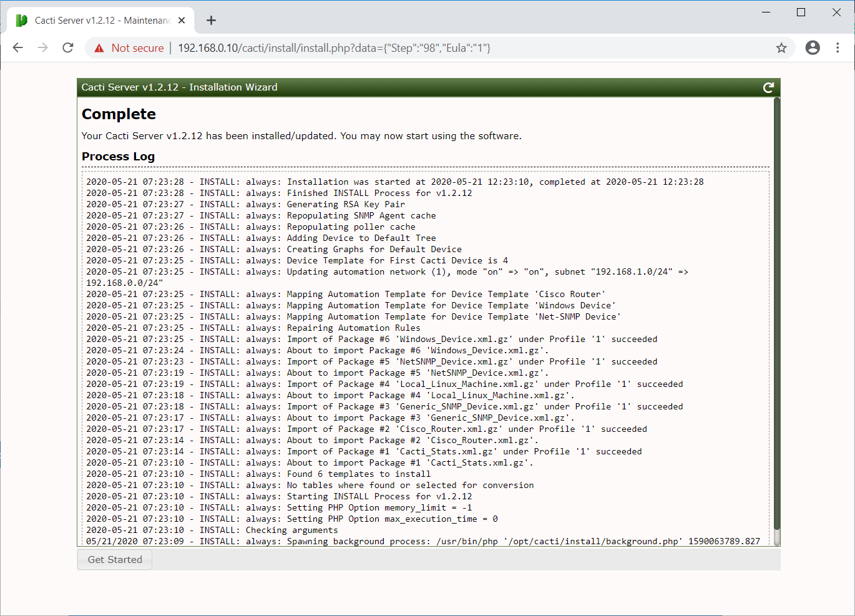This screenshot has height=616, width=855.
Task: Click log line 'Setting PHP Option max_execution_time = 0'
Action: click(x=292, y=519)
